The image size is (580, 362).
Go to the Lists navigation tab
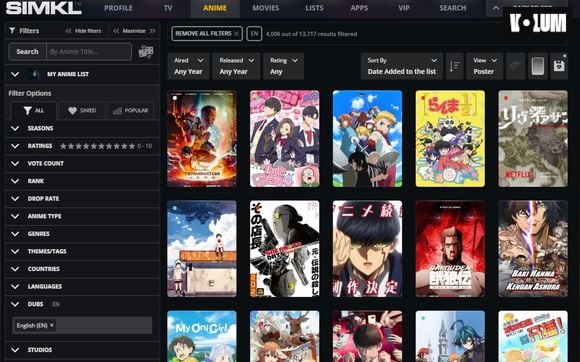(x=314, y=8)
